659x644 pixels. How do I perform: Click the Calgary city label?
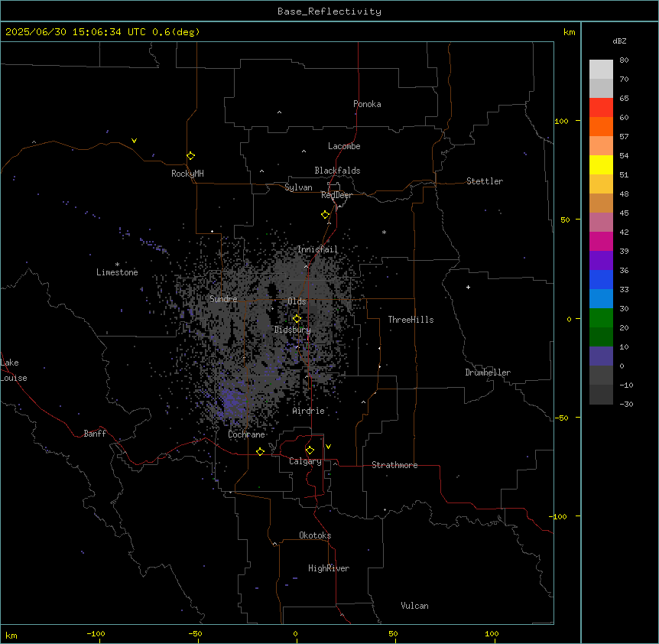pos(305,461)
